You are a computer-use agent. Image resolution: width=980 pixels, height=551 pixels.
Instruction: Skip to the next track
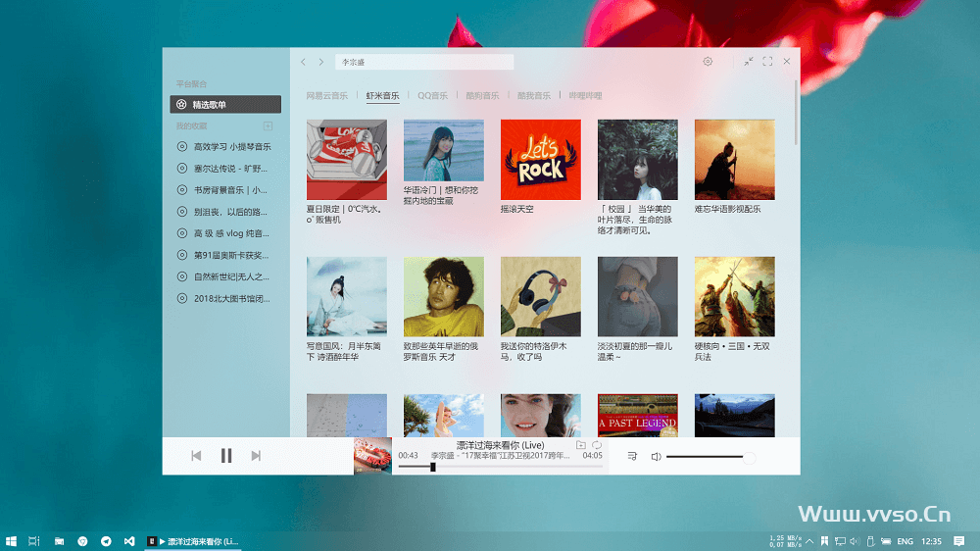coord(256,456)
